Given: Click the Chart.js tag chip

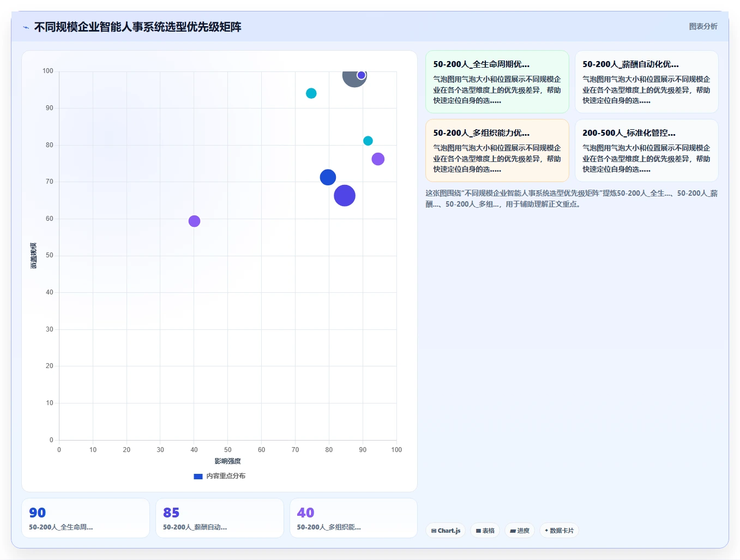Looking at the screenshot, I should pos(446,531).
